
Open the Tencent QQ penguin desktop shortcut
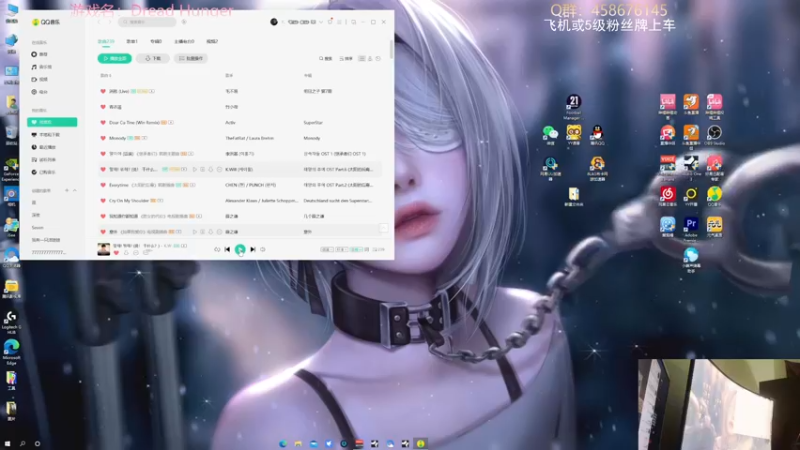(x=597, y=135)
